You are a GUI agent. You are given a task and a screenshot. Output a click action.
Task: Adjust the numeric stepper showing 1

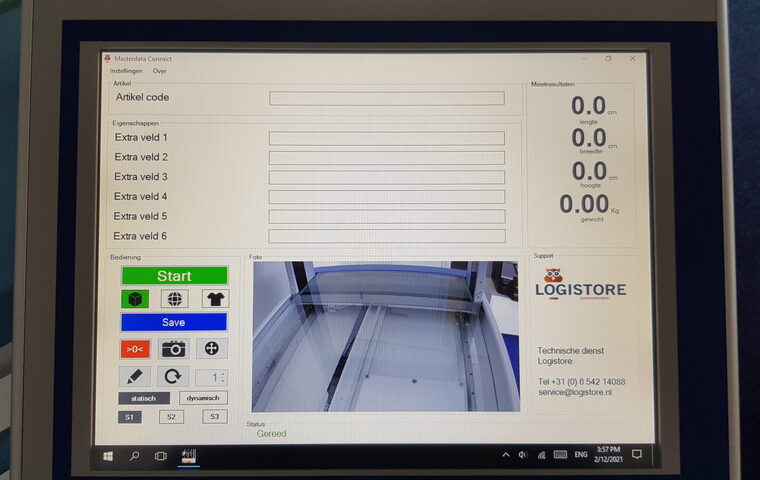pos(211,377)
